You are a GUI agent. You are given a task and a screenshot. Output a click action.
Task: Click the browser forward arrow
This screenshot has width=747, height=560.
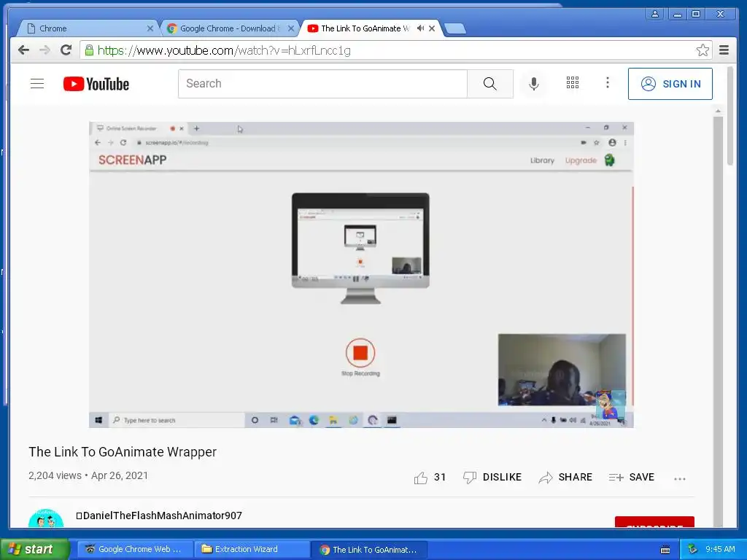pyautogui.click(x=44, y=50)
